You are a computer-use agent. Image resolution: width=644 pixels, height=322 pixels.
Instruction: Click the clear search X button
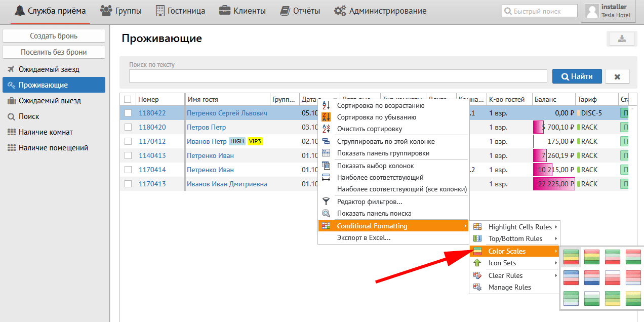pos(617,76)
